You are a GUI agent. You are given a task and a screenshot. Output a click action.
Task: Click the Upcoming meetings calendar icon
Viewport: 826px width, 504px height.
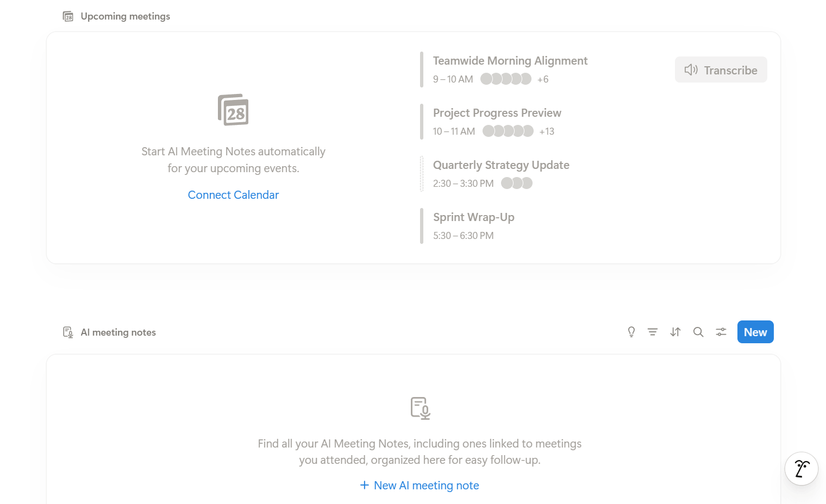pyautogui.click(x=68, y=16)
